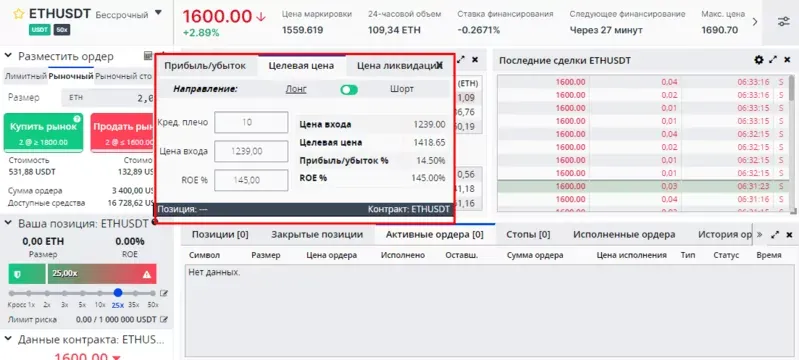Click the Сумма ордера column header

[535, 255]
